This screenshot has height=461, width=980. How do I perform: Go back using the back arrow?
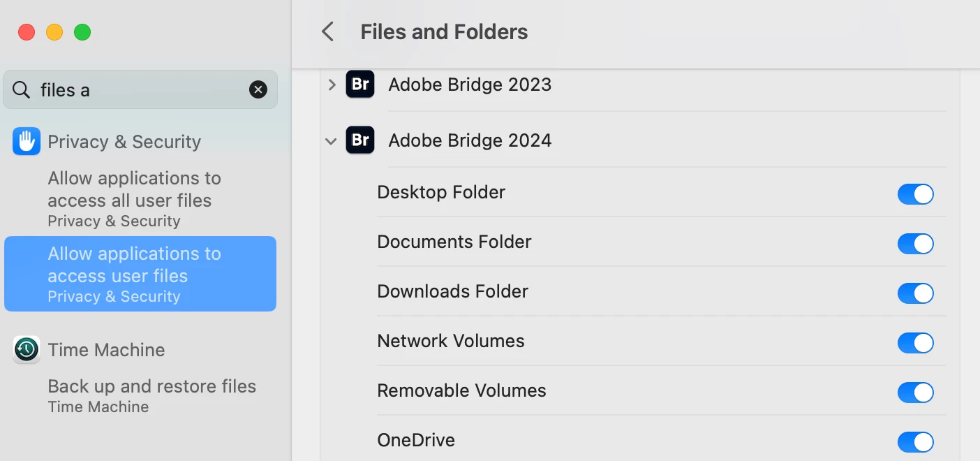(x=327, y=31)
